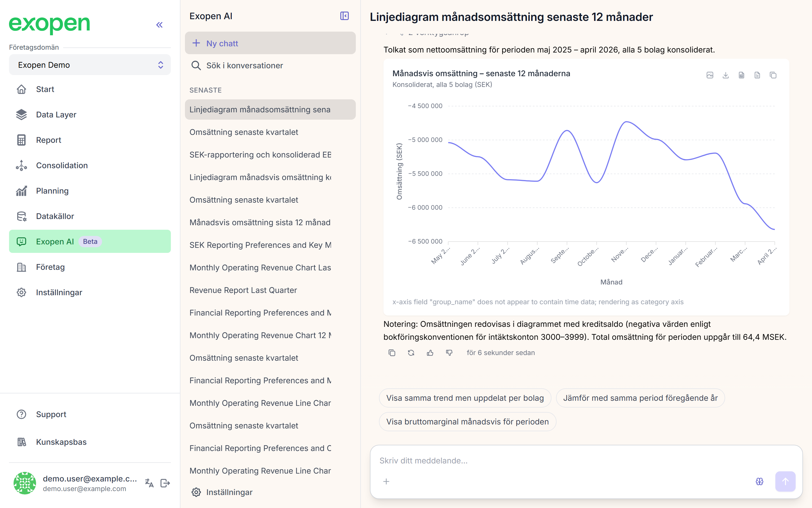Copy the AI response below the note
Image resolution: width=812 pixels, height=508 pixels.
point(392,352)
